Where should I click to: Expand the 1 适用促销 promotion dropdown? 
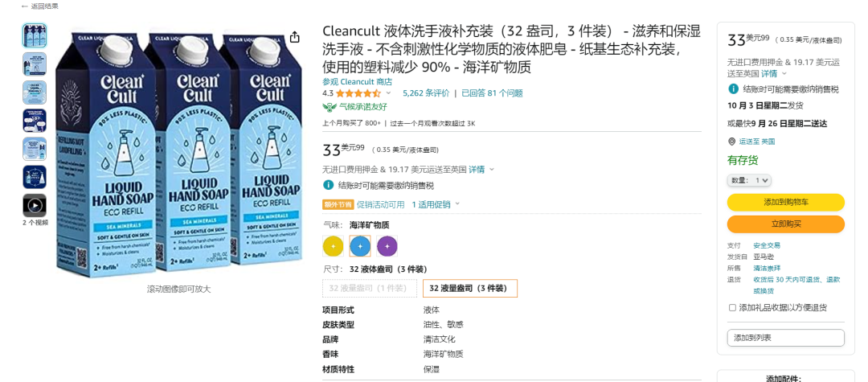pos(436,204)
